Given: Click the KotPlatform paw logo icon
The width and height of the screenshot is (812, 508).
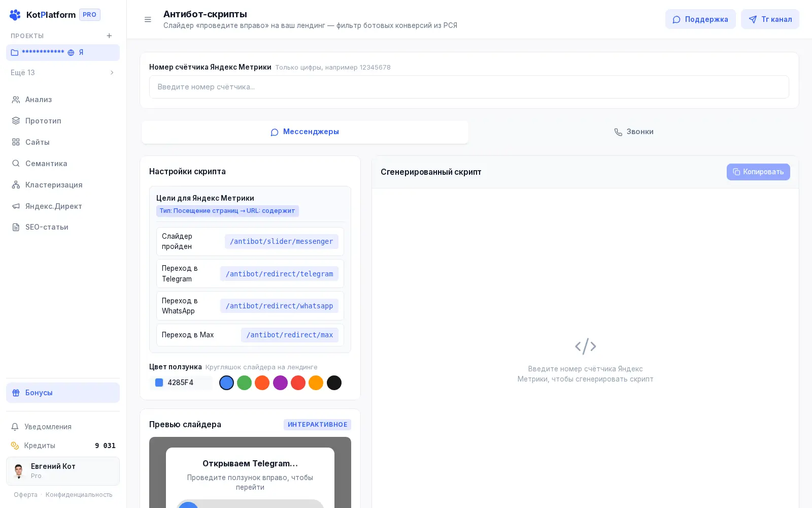Looking at the screenshot, I should pos(15,15).
